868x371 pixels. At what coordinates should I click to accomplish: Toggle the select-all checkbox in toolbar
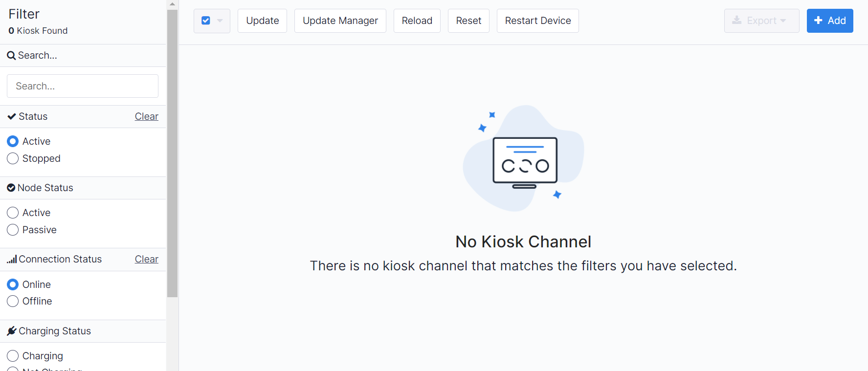pos(206,21)
